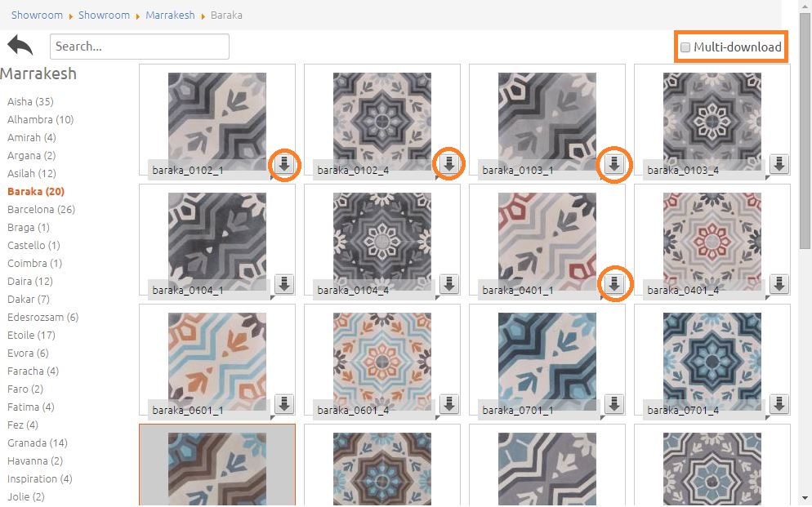Download the baraka_0102_1 tile image
Image resolution: width=812 pixels, height=507 pixels.
(284, 164)
